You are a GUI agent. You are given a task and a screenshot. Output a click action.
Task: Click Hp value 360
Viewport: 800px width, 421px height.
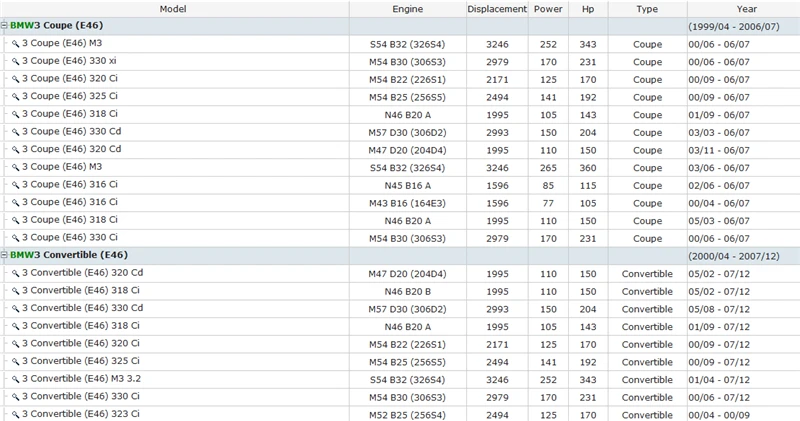(588, 168)
